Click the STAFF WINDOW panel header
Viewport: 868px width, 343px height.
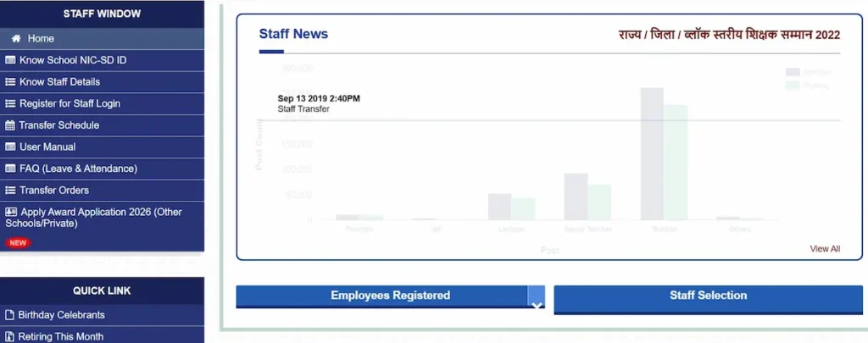[102, 14]
